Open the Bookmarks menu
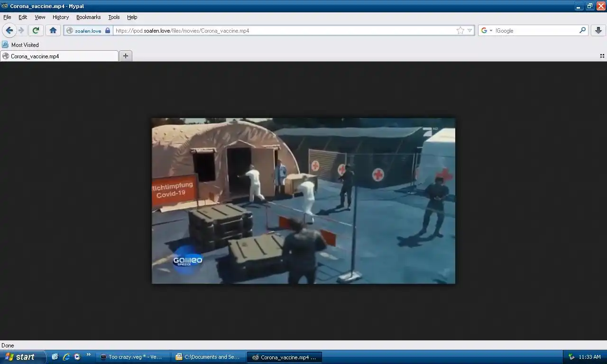Image resolution: width=607 pixels, height=364 pixels. coord(89,17)
